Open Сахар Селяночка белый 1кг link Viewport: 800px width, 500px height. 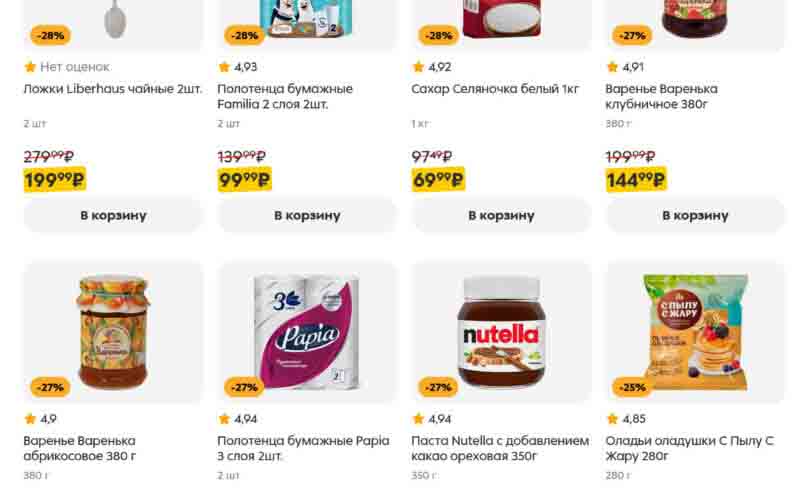click(495, 89)
